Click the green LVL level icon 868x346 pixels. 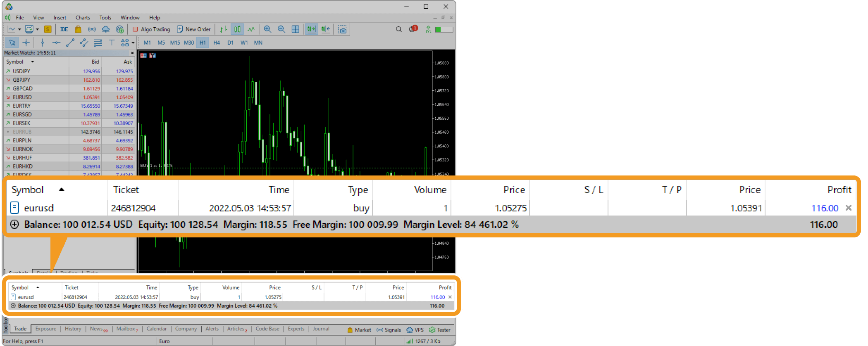(428, 29)
